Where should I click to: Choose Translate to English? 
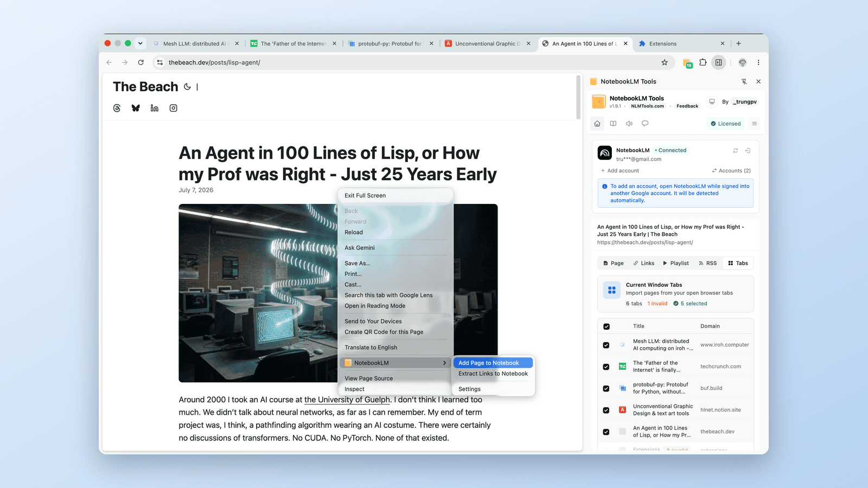[396, 348]
